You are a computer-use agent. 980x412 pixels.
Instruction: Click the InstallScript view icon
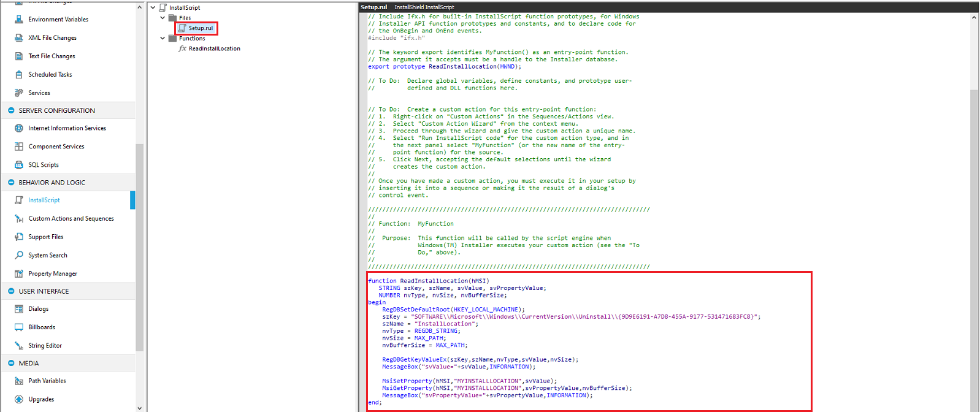click(18, 200)
